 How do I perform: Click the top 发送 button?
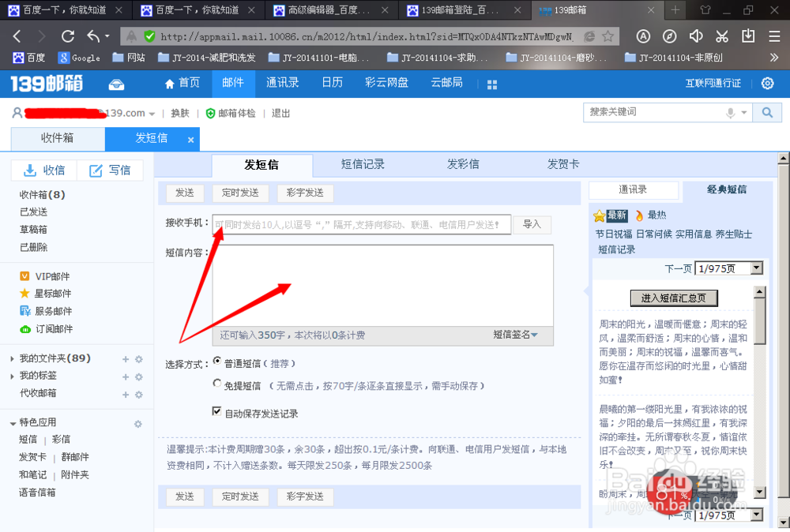(x=185, y=193)
